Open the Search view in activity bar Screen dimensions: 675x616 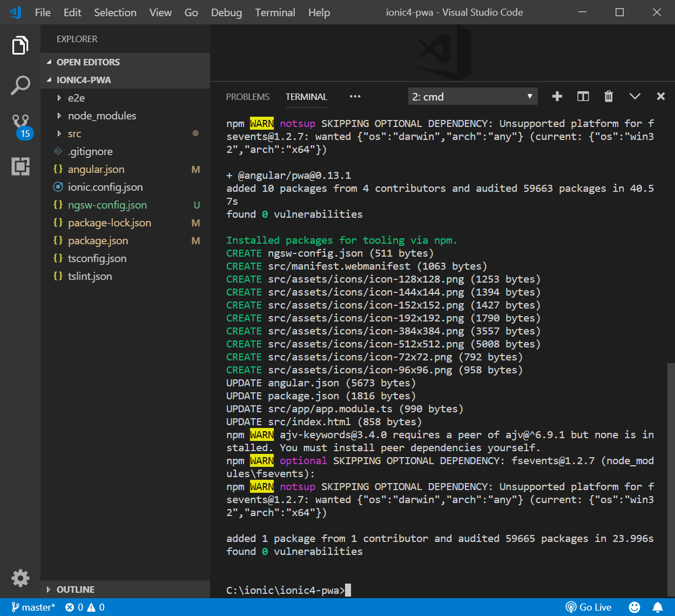tap(20, 85)
